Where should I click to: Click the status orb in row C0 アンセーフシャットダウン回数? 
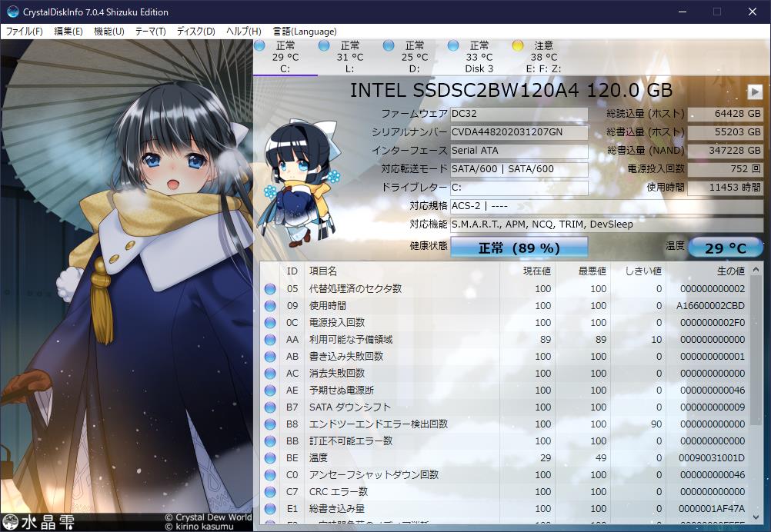(270, 476)
